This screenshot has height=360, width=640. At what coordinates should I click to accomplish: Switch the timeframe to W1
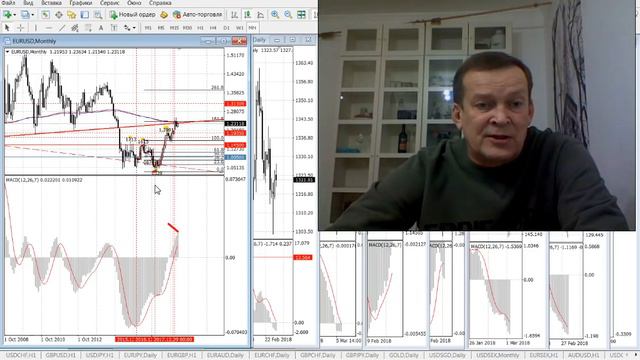[x=240, y=28]
